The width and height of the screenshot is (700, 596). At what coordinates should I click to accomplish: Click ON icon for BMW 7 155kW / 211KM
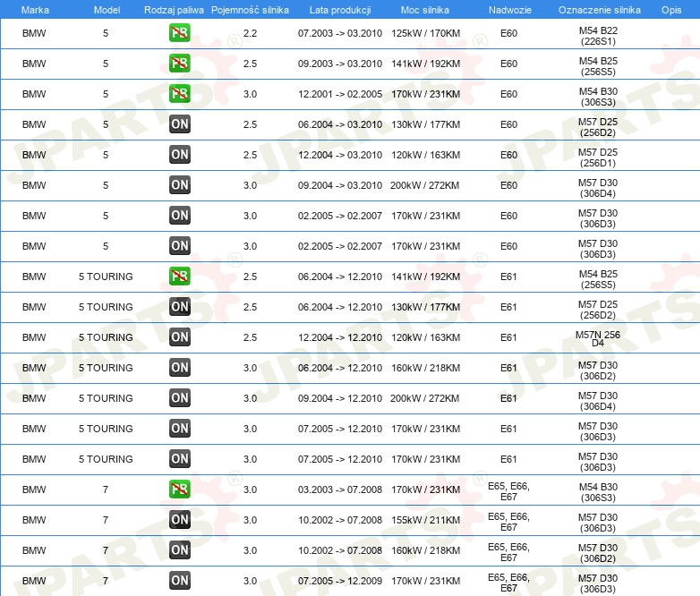pyautogui.click(x=179, y=520)
